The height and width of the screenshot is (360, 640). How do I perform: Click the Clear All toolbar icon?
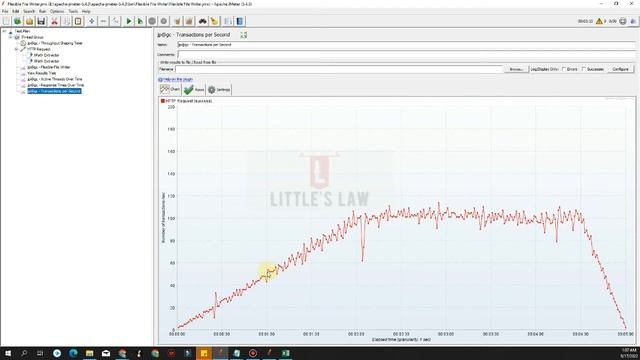(189, 21)
